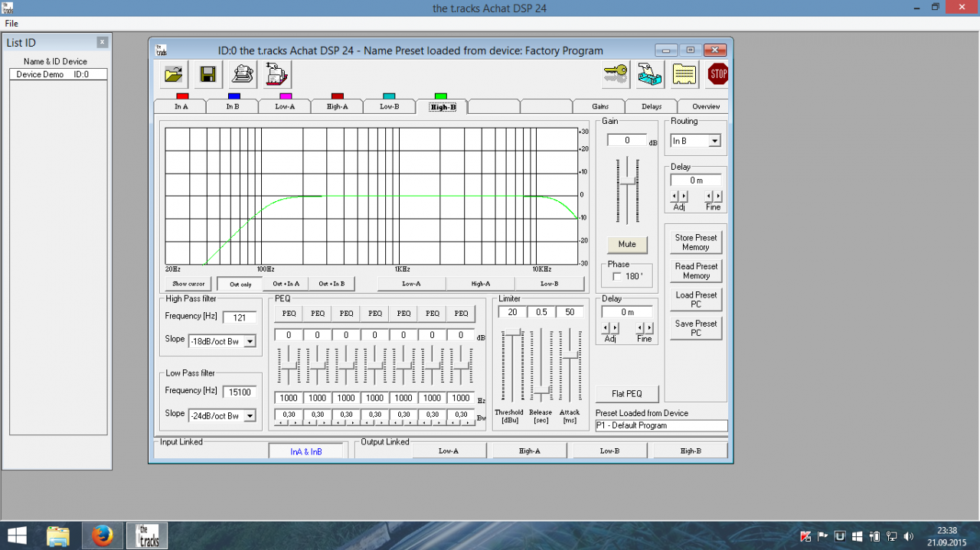
Task: Toggle High-A in Output Linked
Action: pos(529,451)
